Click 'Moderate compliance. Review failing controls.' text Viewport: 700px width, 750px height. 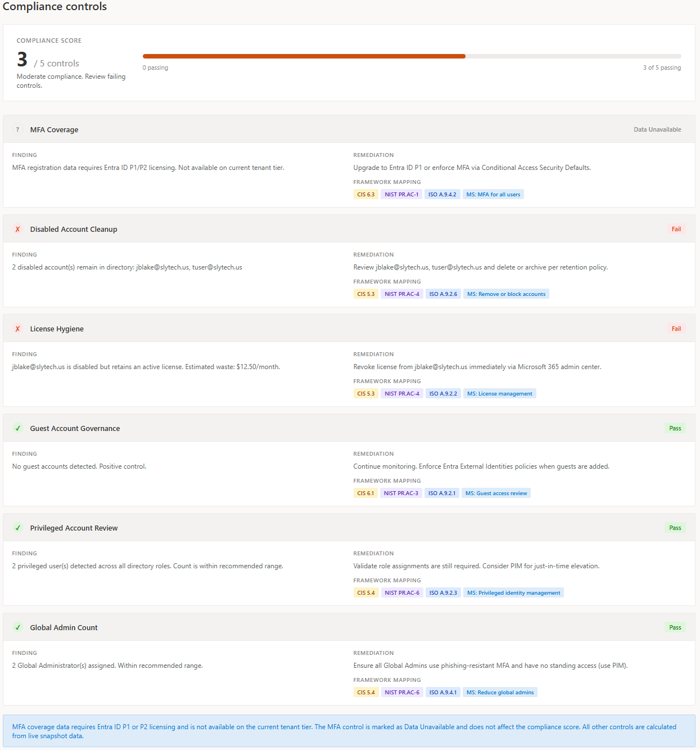pos(71,81)
